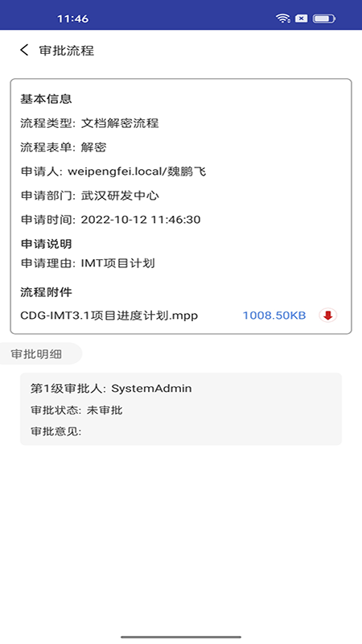Tap the bottom navigation gesture bar
This screenshot has height=644, width=362.
pyautogui.click(x=180, y=637)
